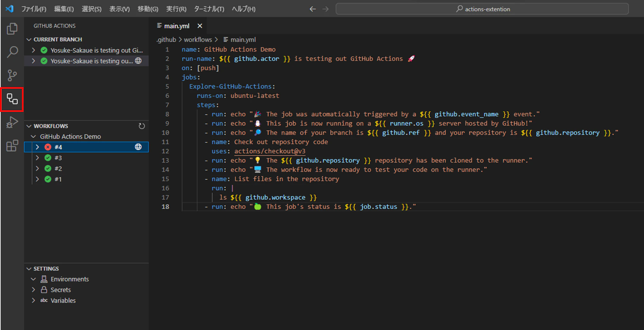Open the Search view in activity bar
644x330 pixels.
pyautogui.click(x=12, y=52)
